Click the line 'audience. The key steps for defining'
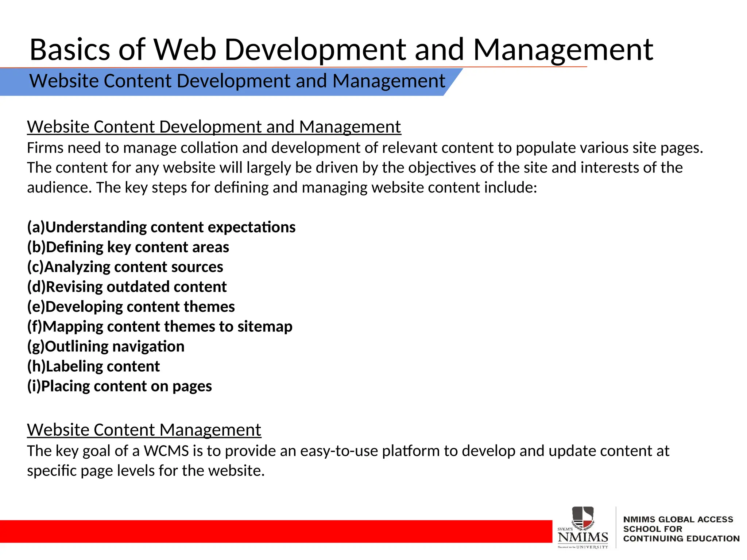 pyautogui.click(x=282, y=187)
